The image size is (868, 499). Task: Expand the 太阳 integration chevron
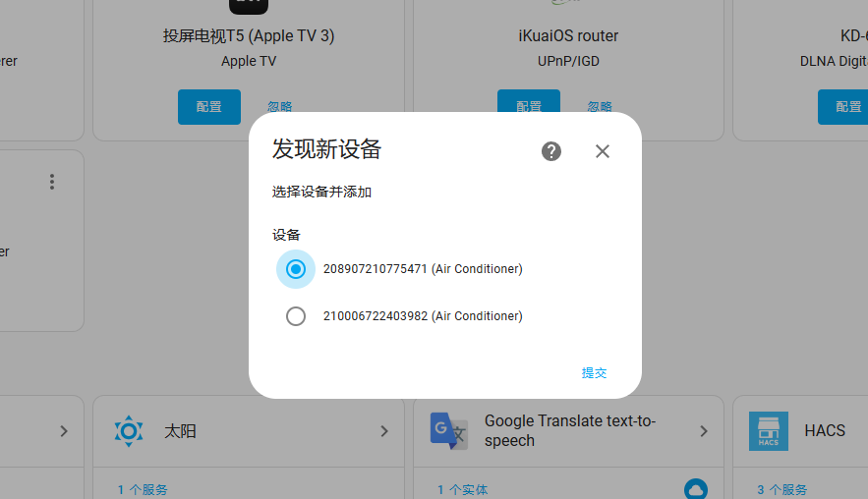tap(384, 431)
